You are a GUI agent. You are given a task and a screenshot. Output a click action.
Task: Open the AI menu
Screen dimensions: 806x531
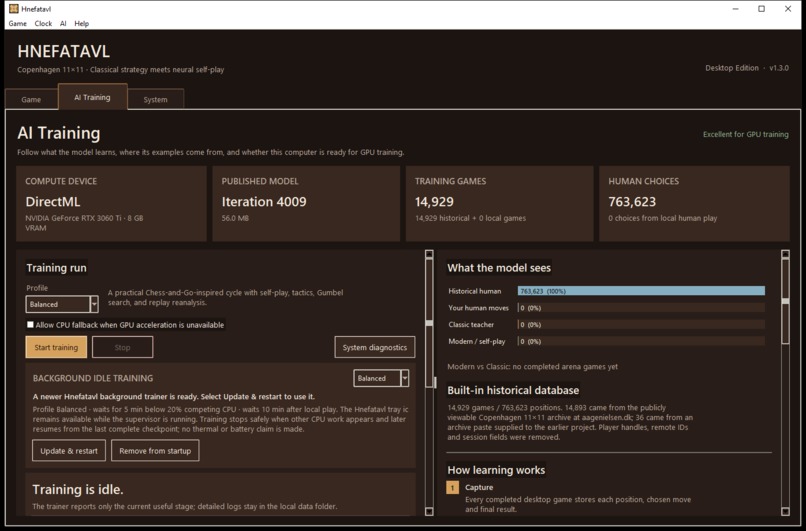(x=63, y=23)
